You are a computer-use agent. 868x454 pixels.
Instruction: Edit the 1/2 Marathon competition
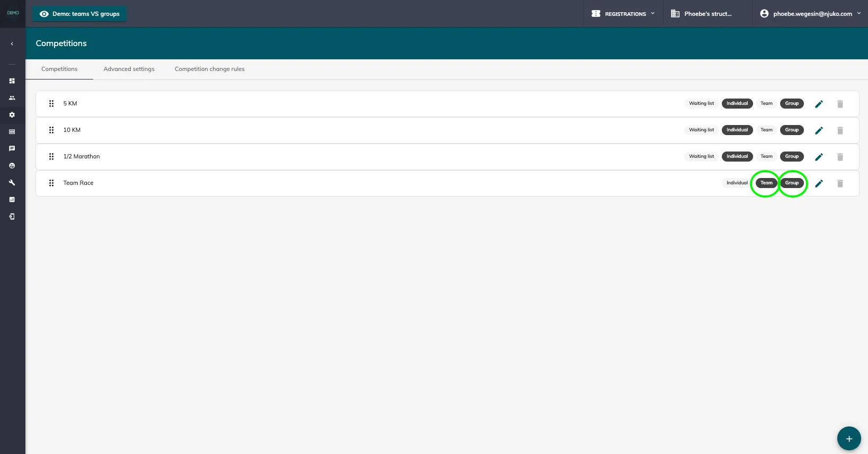819,157
